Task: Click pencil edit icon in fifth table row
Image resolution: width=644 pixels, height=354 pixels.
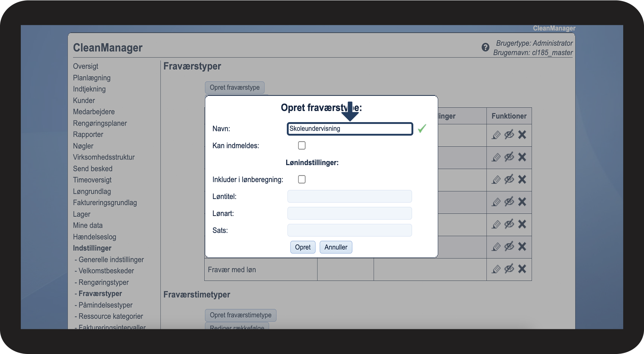Action: (x=496, y=224)
